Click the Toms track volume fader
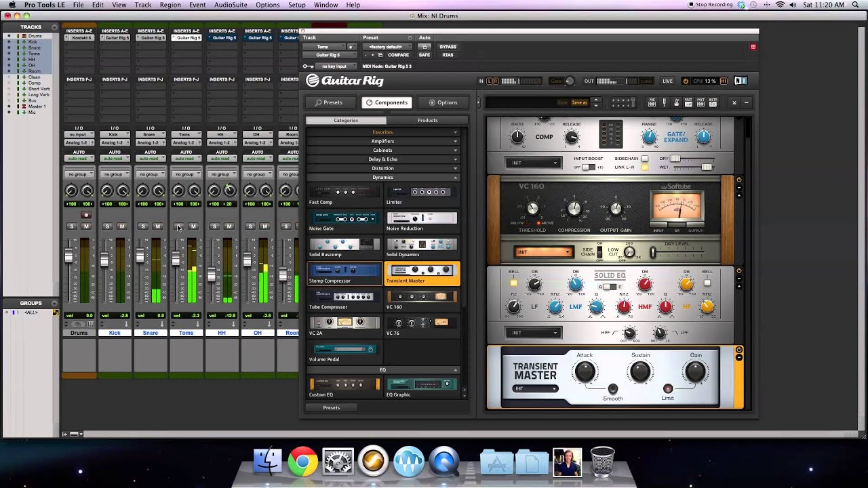Viewport: 868px width, 488px height. click(175, 258)
